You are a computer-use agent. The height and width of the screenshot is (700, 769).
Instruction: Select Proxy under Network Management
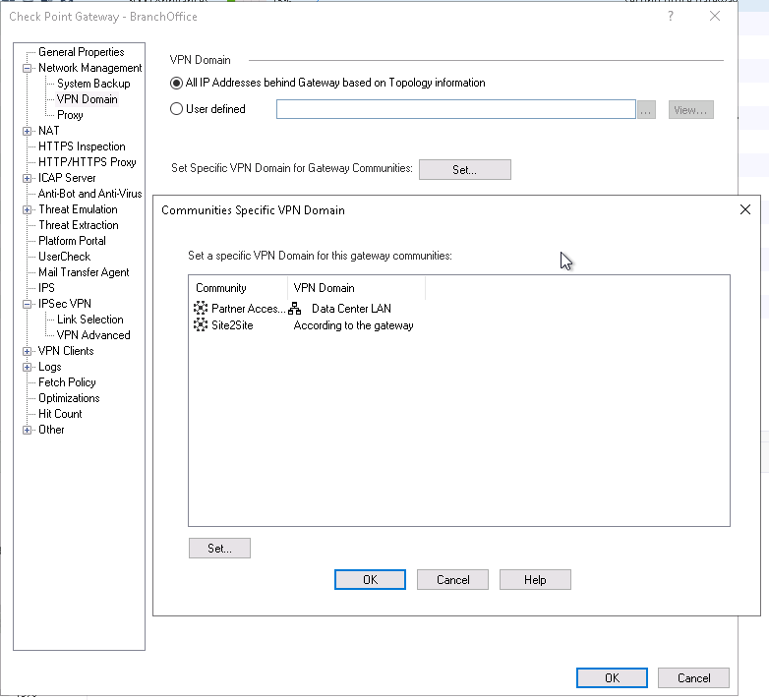coord(70,115)
